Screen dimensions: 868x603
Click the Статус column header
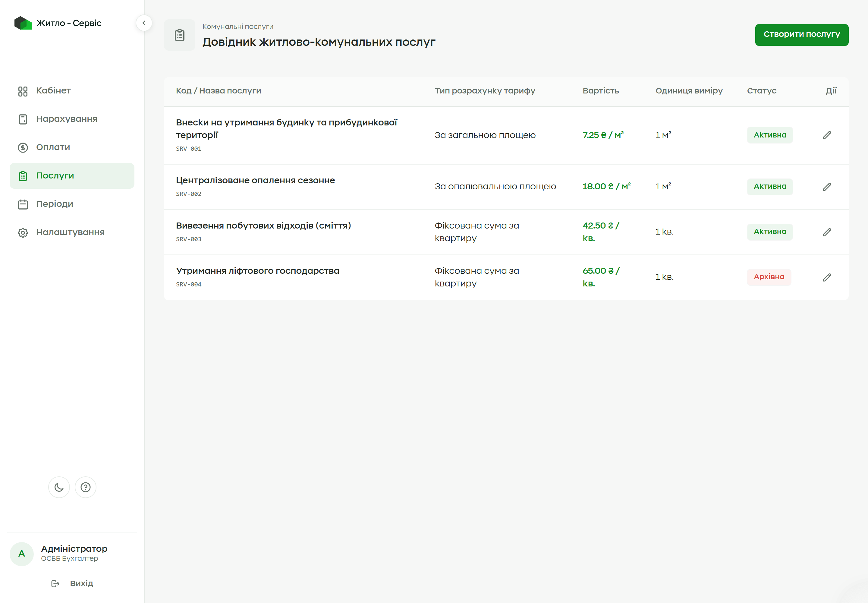click(x=762, y=91)
